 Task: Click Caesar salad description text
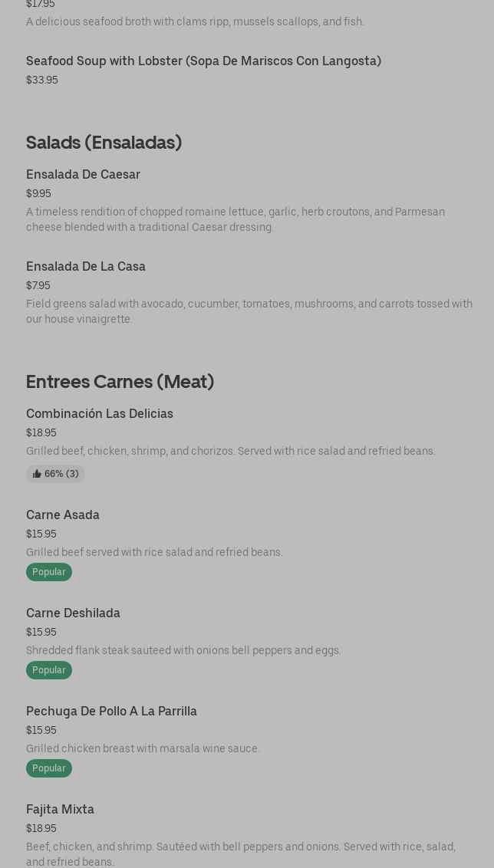pos(235,220)
